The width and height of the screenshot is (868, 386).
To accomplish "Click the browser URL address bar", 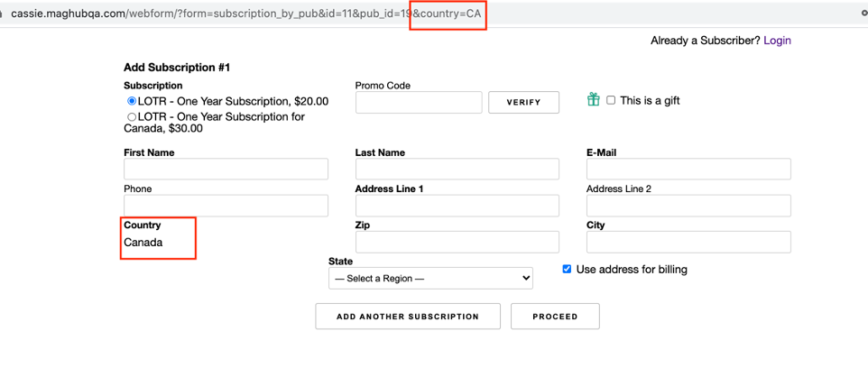I will [244, 14].
